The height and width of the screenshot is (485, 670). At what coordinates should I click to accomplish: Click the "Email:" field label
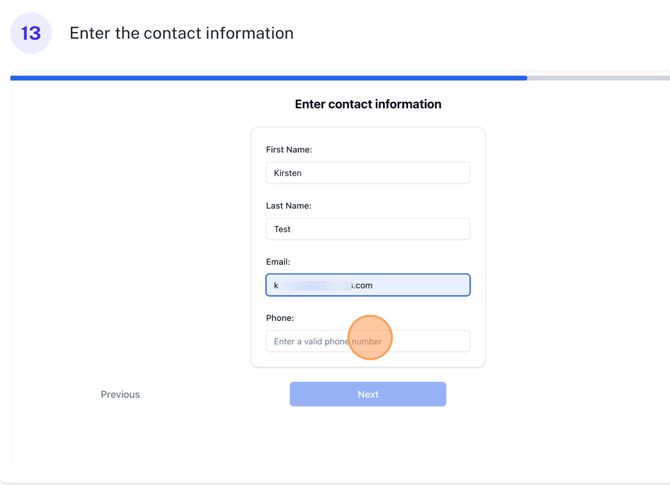280,262
